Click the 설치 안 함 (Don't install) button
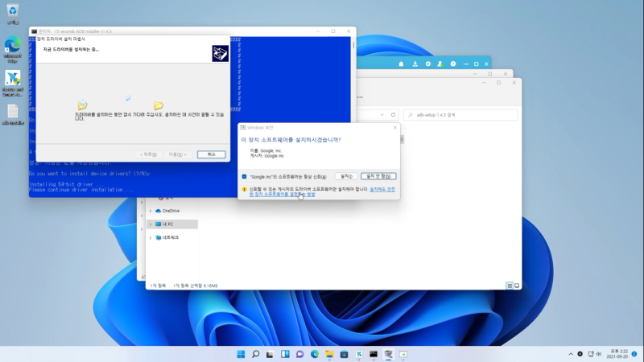 coord(378,176)
